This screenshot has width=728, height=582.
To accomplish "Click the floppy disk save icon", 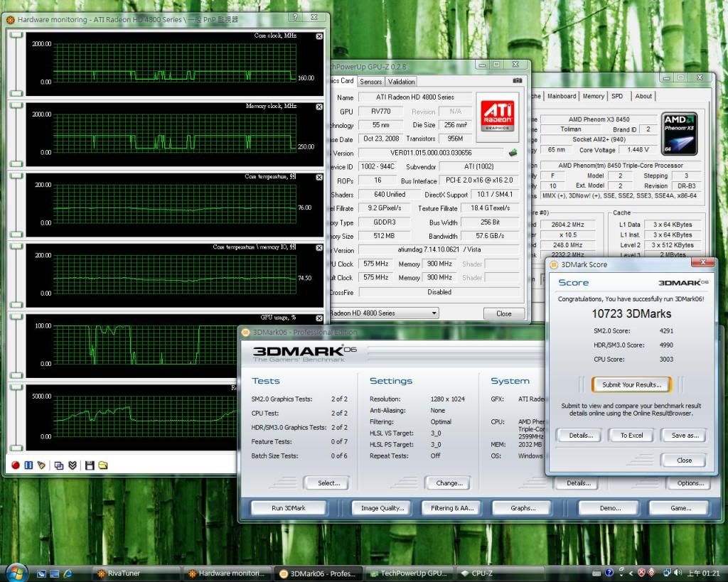I will 90,465.
